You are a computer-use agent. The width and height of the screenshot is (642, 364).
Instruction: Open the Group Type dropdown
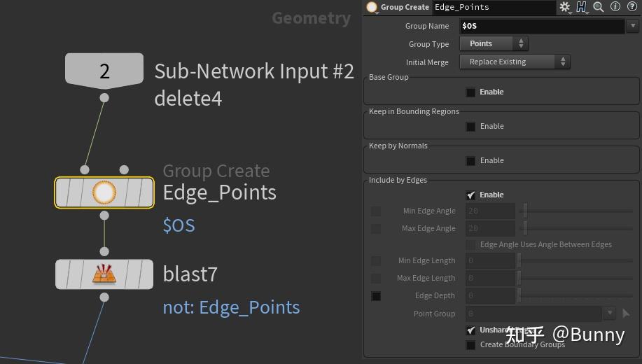(x=494, y=43)
